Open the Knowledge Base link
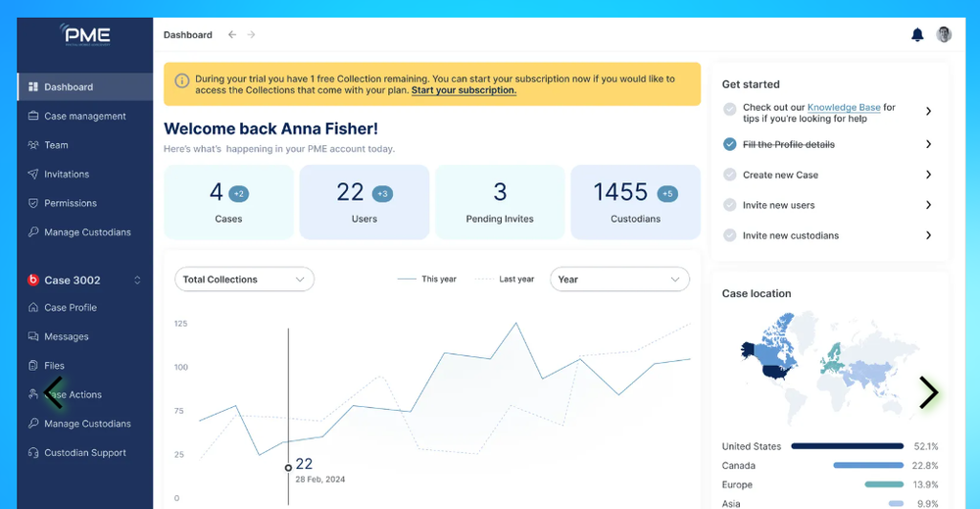 click(844, 108)
